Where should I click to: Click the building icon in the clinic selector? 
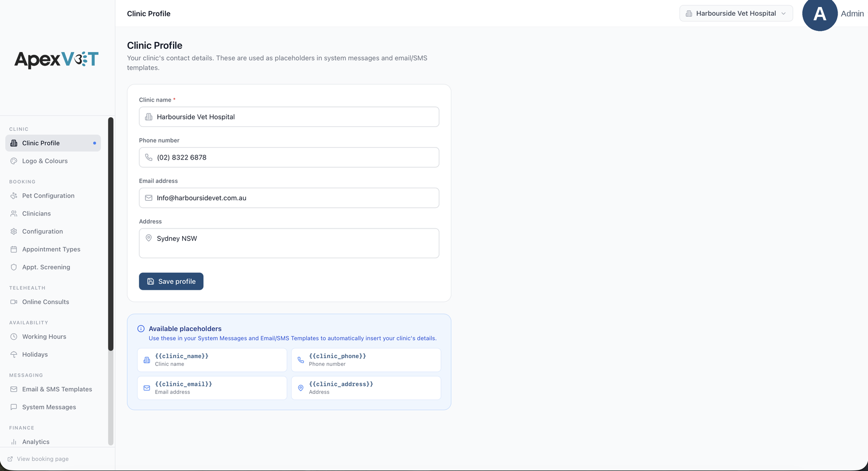pos(689,14)
